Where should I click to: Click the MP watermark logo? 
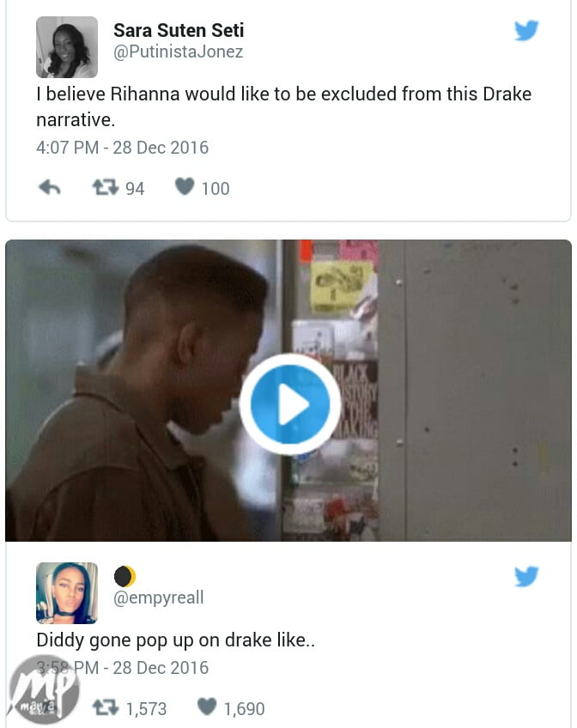point(43,690)
